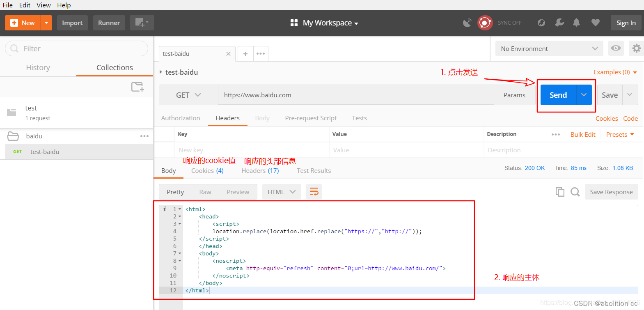Image resolution: width=644 pixels, height=310 pixels.
Task: Click the request URL field
Action: [356, 95]
